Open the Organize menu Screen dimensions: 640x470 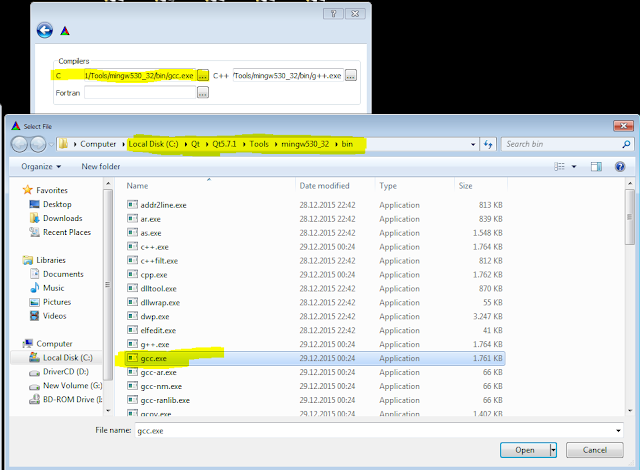point(41,166)
